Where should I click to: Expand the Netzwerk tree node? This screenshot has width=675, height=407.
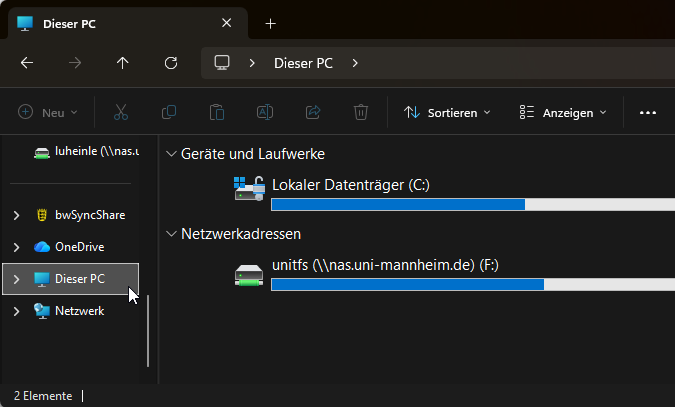tap(16, 311)
